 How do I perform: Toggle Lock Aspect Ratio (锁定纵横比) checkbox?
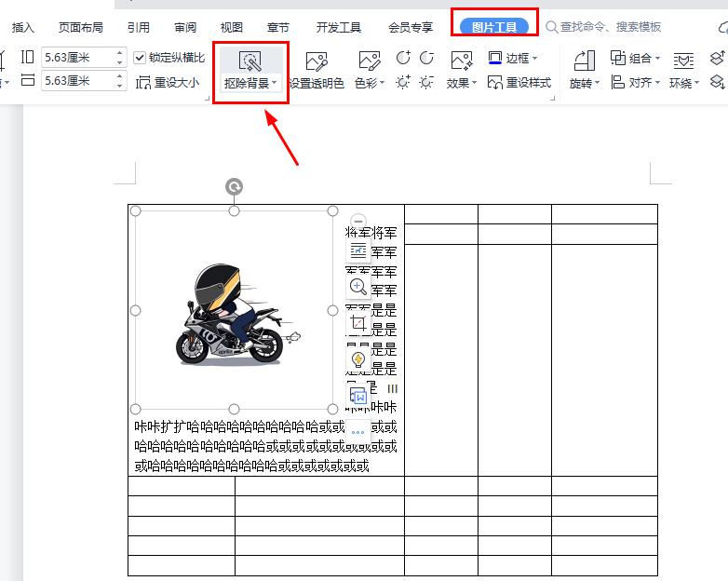point(140,58)
